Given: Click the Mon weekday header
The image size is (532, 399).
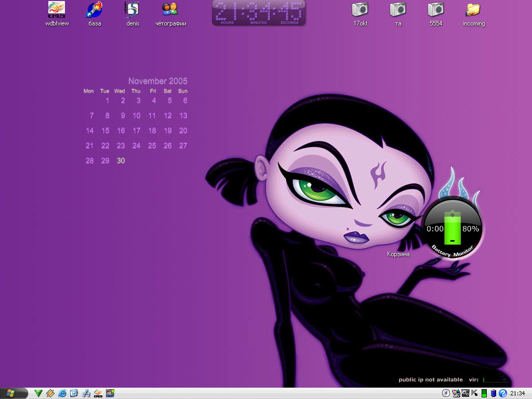Looking at the screenshot, I should [x=88, y=91].
